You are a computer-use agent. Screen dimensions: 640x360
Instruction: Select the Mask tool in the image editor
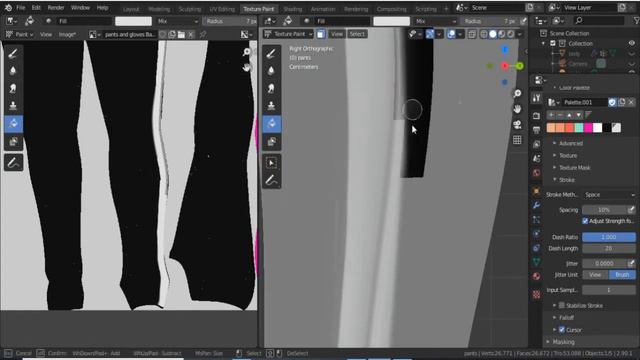point(13,142)
